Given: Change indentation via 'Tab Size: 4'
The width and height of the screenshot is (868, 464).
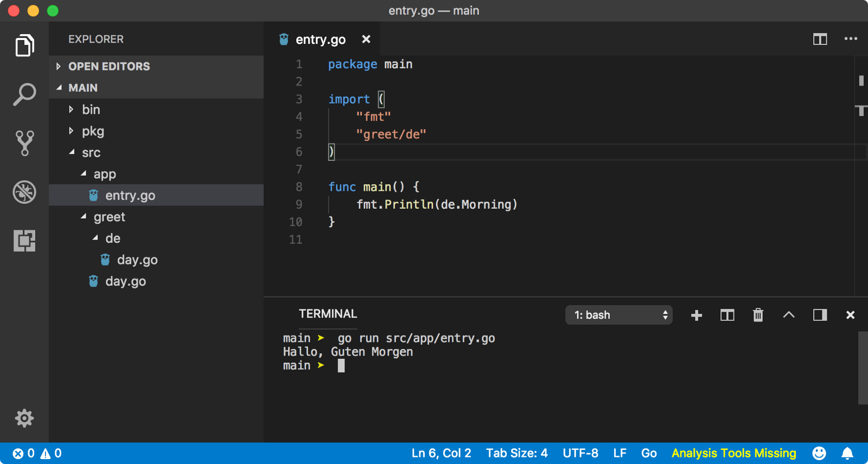Looking at the screenshot, I should pos(516,453).
